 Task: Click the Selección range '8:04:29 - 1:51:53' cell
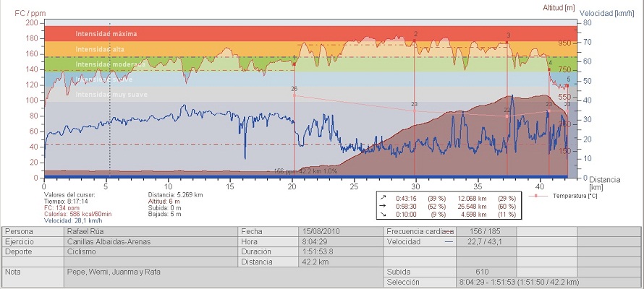[x=548, y=282]
